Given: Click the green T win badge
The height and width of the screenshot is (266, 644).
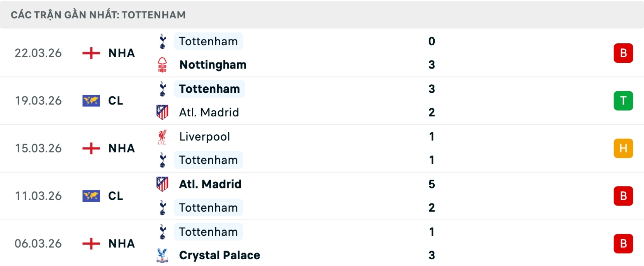Looking at the screenshot, I should tap(623, 101).
